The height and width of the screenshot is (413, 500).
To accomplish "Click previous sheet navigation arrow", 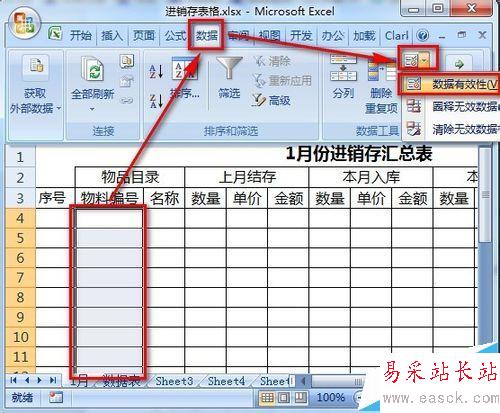I will point(27,380).
